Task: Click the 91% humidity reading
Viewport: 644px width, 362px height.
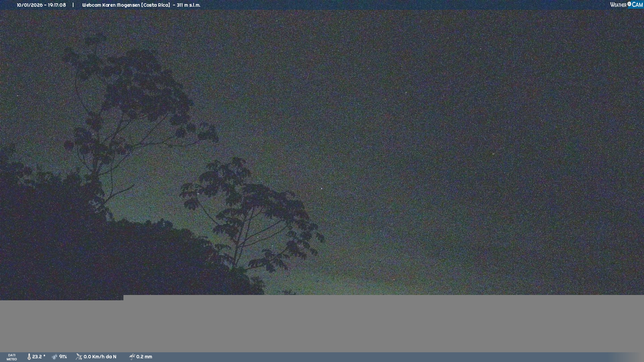Action: (x=63, y=357)
